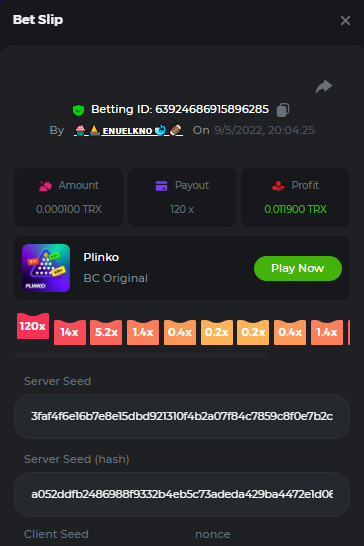The width and height of the screenshot is (364, 546).
Task: Click the share arrow icon
Action: [324, 86]
